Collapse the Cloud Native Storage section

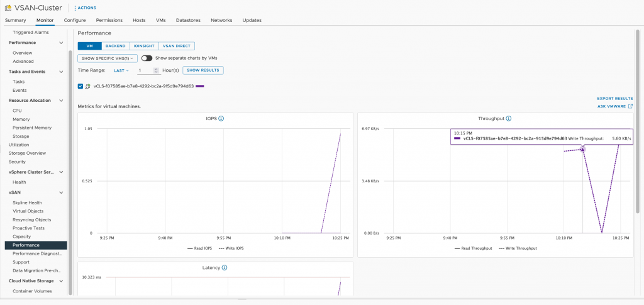click(x=61, y=281)
